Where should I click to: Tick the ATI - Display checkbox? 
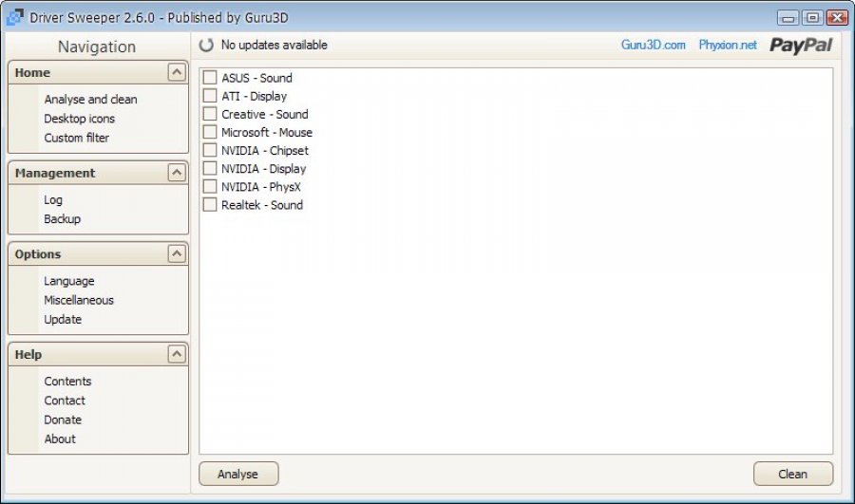(210, 96)
